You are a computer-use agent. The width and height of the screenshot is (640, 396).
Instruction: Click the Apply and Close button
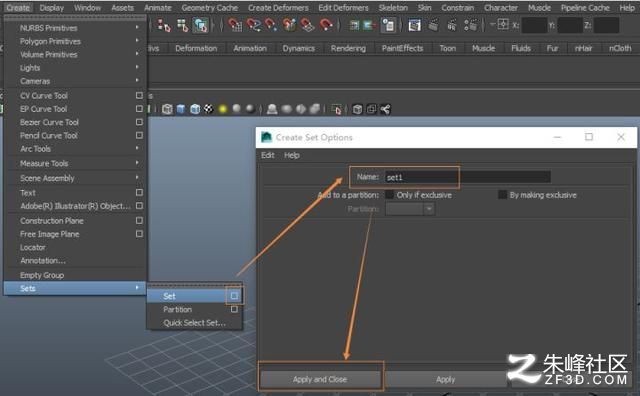[320, 379]
